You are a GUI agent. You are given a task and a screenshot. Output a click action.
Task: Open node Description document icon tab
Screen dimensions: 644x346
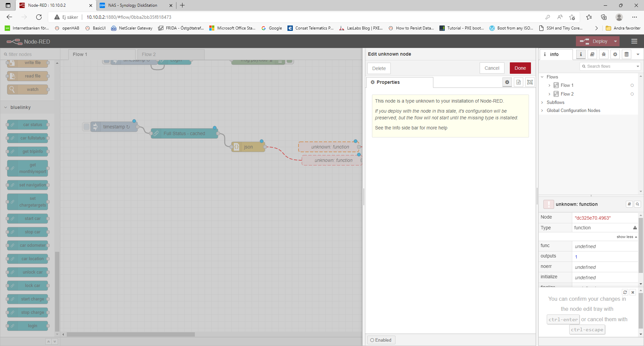[519, 82]
